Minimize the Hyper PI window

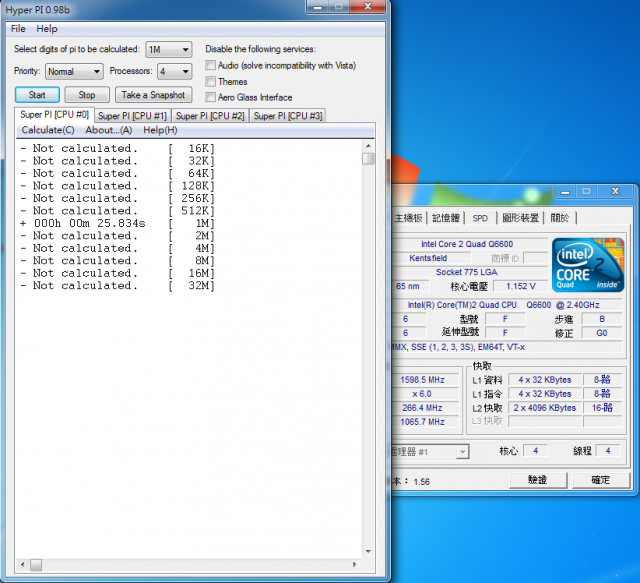318,7
